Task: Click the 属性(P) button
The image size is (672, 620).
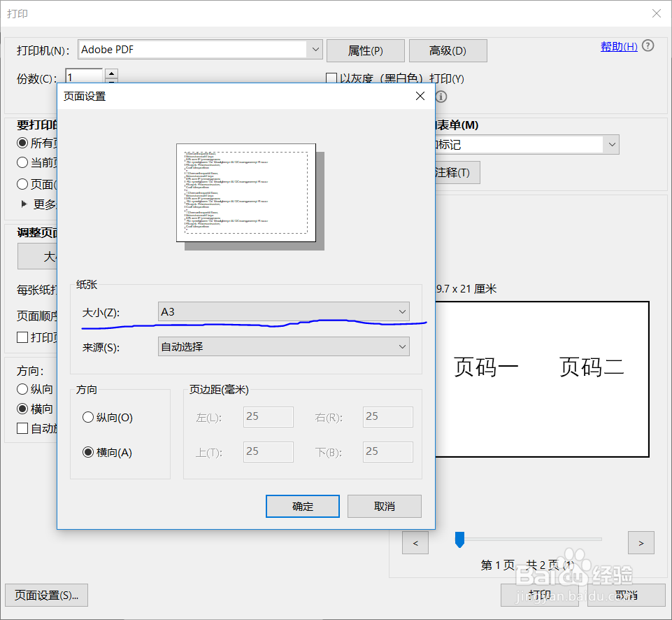Action: point(365,50)
